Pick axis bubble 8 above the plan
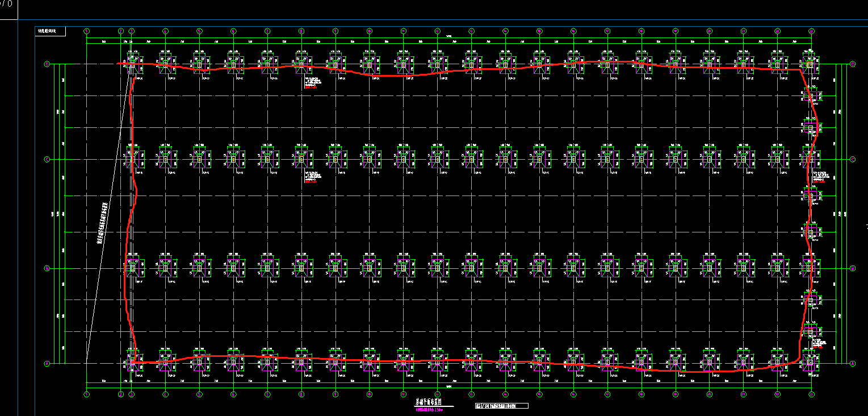 (x=301, y=31)
